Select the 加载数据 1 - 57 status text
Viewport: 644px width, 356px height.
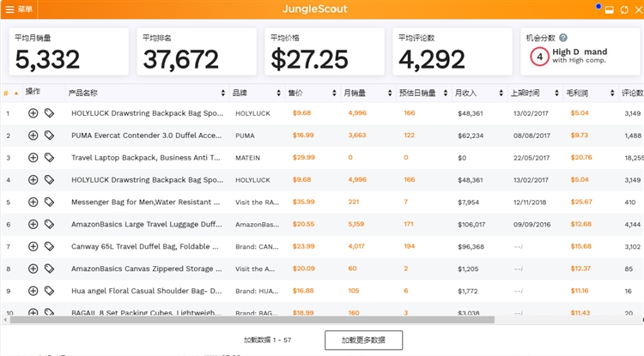[267, 340]
